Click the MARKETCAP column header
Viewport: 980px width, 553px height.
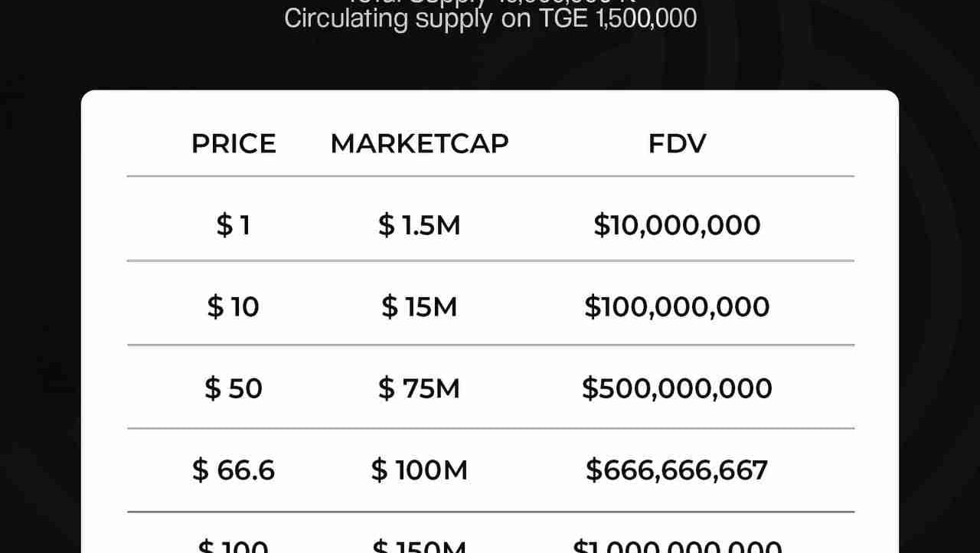click(x=419, y=144)
